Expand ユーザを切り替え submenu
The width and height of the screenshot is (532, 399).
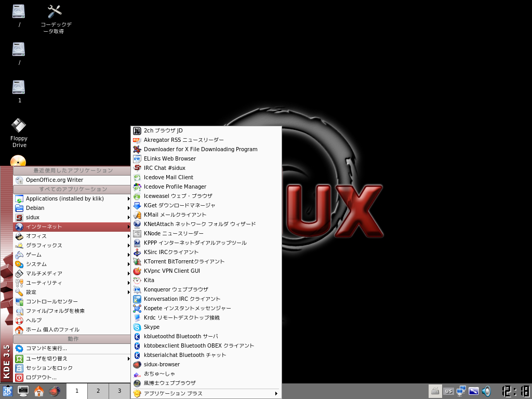(x=72, y=358)
